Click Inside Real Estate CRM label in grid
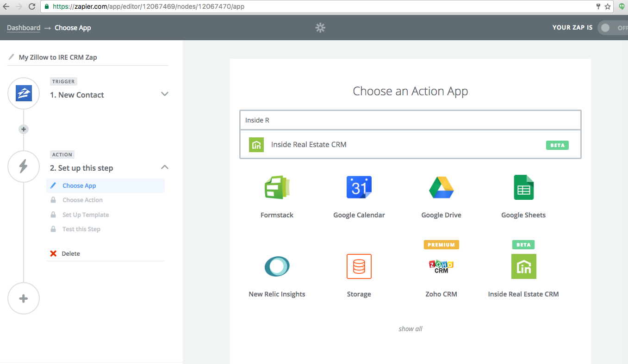 coord(523,294)
